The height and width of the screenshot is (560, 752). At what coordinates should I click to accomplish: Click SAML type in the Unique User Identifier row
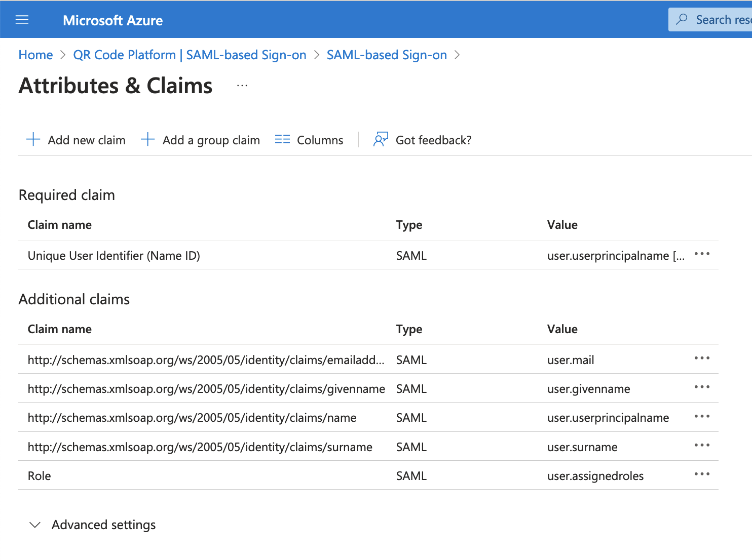pos(411,256)
